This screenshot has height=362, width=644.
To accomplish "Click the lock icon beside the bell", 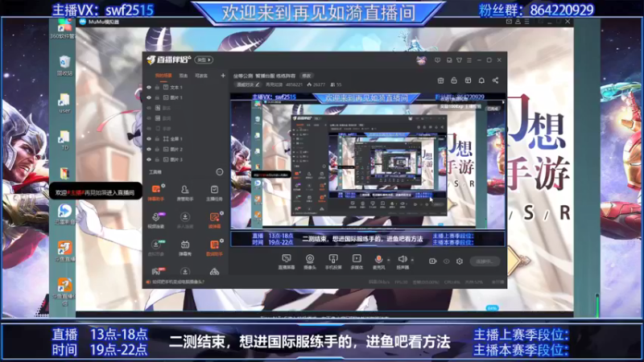I will pyautogui.click(x=454, y=80).
